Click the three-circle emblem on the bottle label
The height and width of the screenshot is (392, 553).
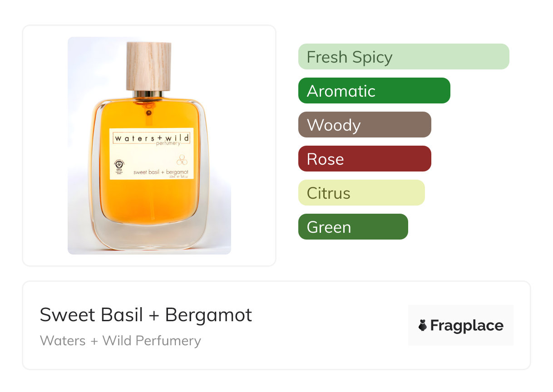(x=182, y=160)
